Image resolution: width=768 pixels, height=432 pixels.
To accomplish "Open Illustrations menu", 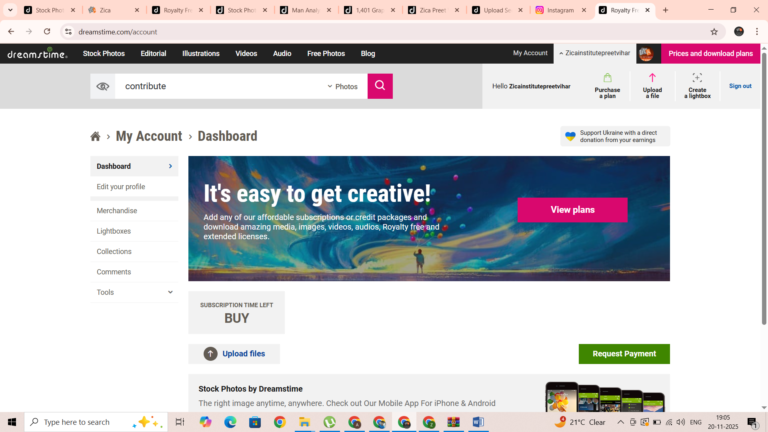I will tap(201, 53).
